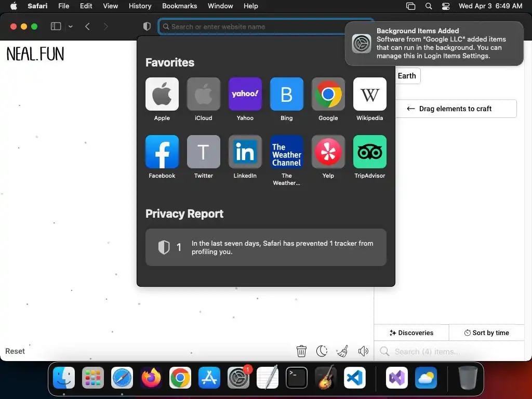Image resolution: width=532 pixels, height=399 pixels.
Task: Click the Stage Manager windows icon in menu bar
Action: (410, 6)
